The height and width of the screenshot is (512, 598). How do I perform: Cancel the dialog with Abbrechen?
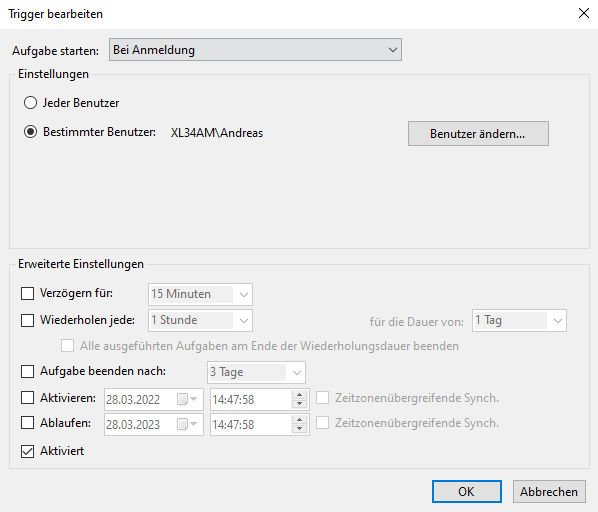click(x=549, y=492)
